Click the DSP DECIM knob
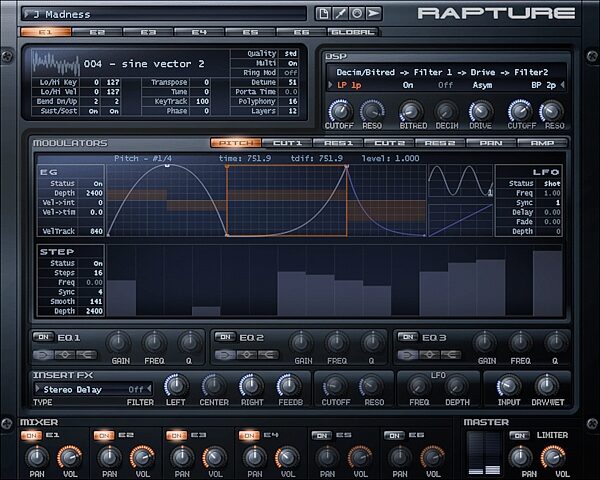Screen dimensions: 600x480 click(x=446, y=112)
